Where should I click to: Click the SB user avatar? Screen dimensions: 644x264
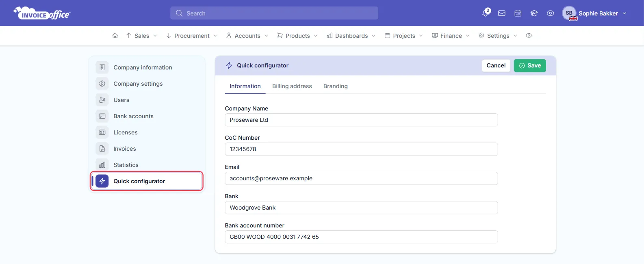click(569, 13)
